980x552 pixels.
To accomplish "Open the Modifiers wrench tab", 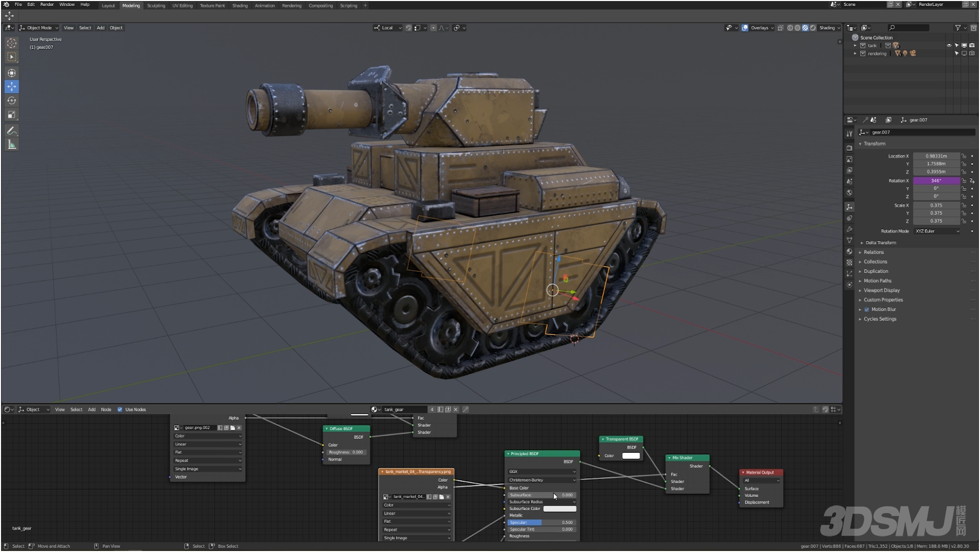I will pos(849,229).
